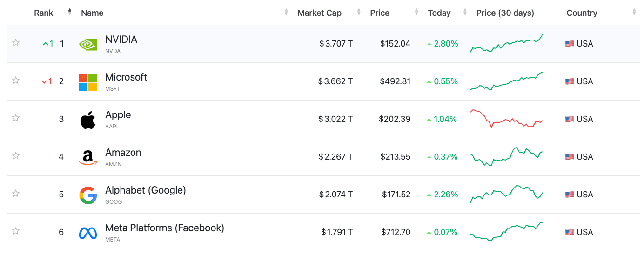Click the Amazon logo icon
Viewport: 644px width, 255px height.
pyautogui.click(x=88, y=157)
